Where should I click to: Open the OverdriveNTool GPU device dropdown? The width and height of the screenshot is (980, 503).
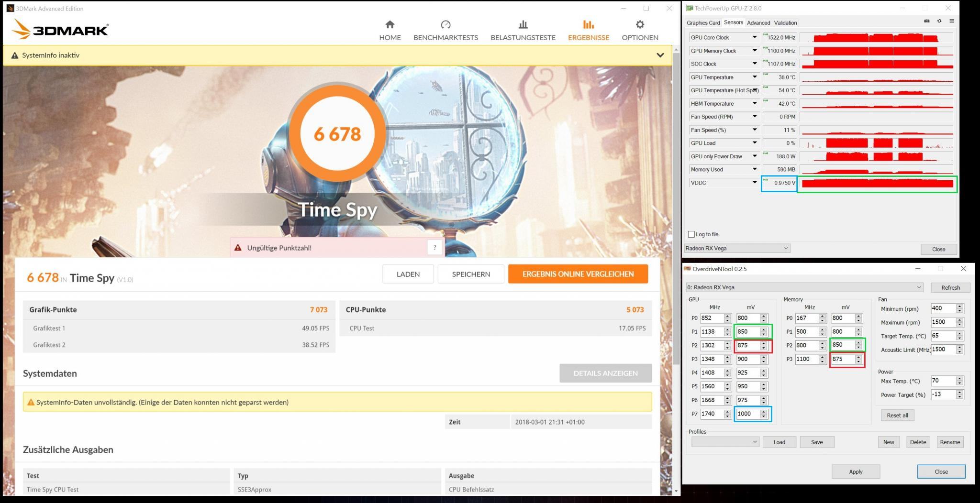tap(804, 287)
